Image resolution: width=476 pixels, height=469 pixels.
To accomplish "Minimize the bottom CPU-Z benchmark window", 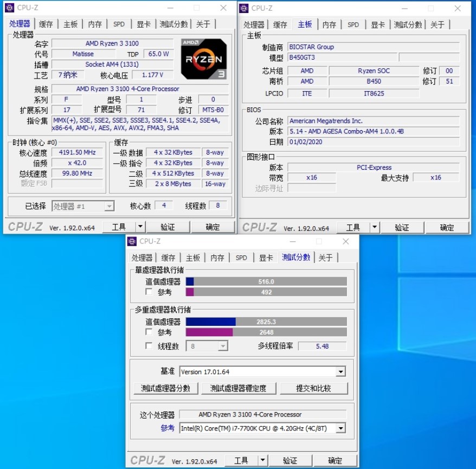I will click(293, 241).
